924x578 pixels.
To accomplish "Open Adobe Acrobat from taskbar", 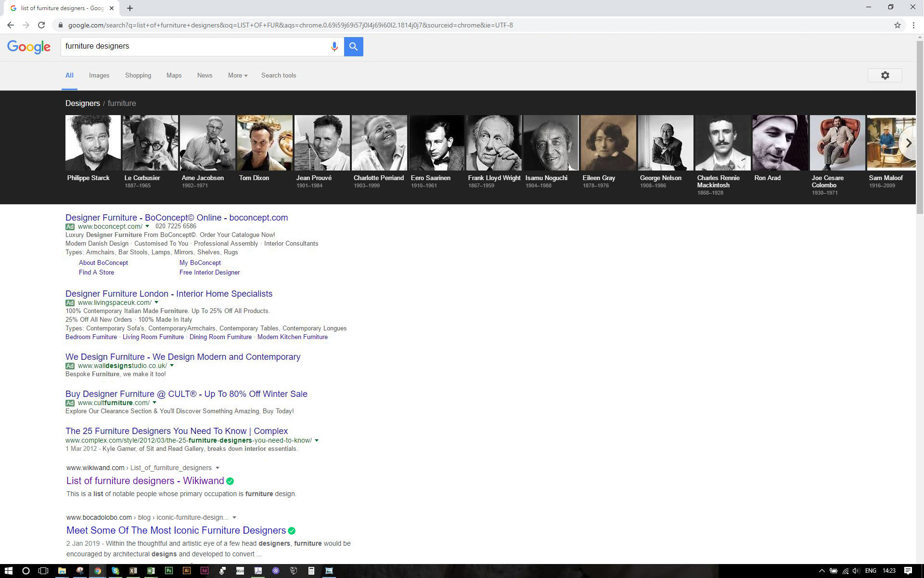I will (258, 571).
